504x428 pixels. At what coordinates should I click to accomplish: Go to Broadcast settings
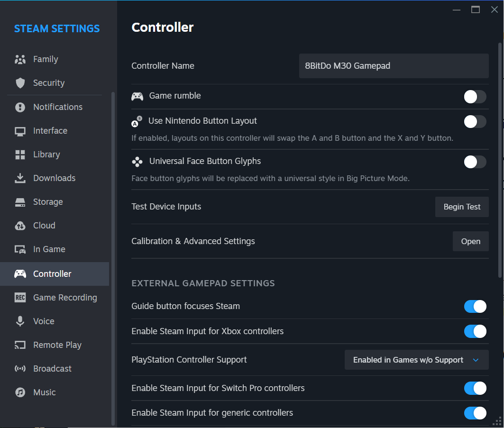pos(55,369)
